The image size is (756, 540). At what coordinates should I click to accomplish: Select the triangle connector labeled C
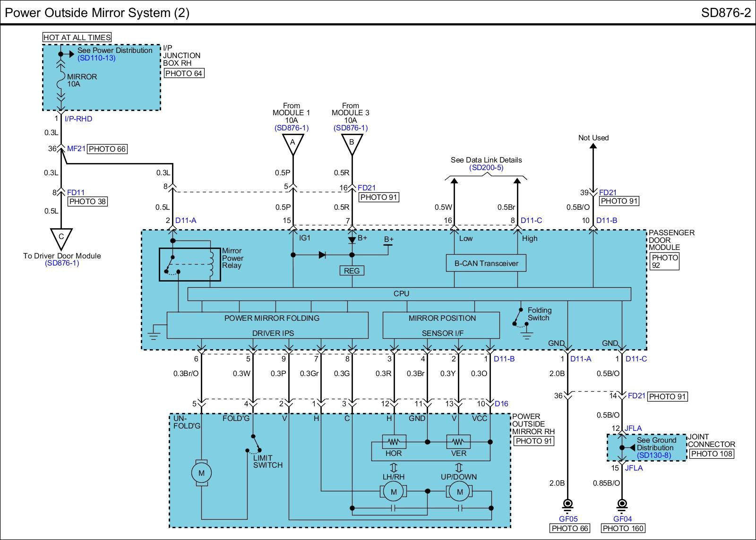coord(61,238)
